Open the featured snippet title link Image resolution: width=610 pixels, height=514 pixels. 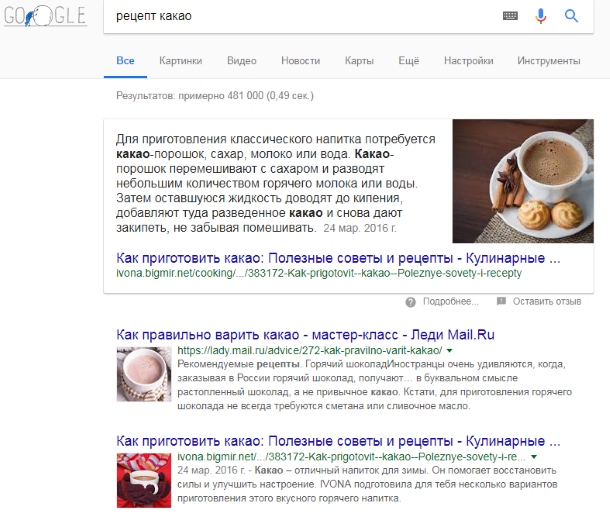[x=338, y=258]
